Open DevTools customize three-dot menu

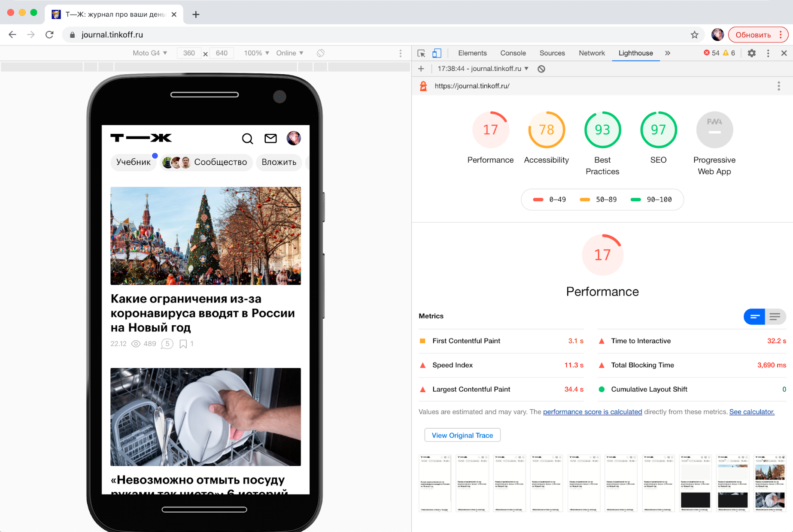[x=768, y=53]
